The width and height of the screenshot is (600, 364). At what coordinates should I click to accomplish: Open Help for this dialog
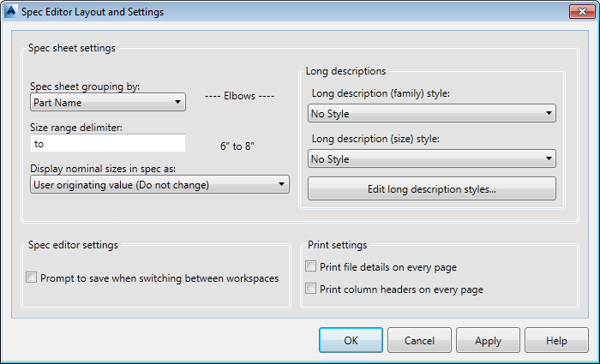tap(556, 340)
